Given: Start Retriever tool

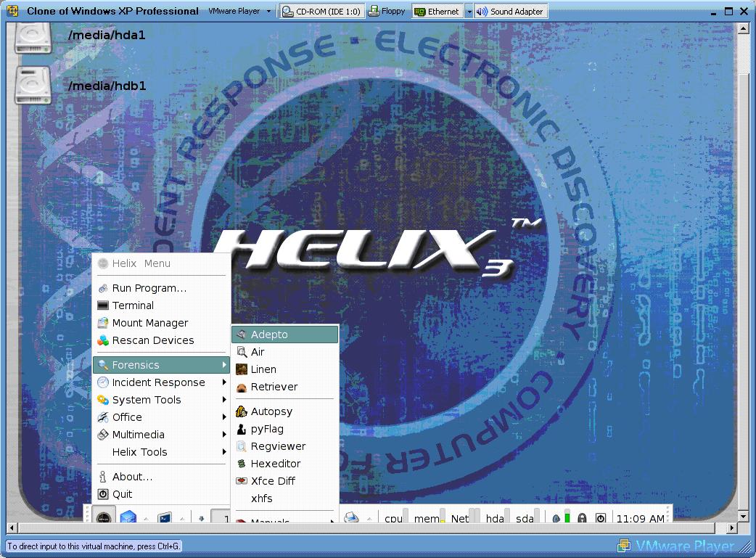Looking at the screenshot, I should pyautogui.click(x=285, y=387).
